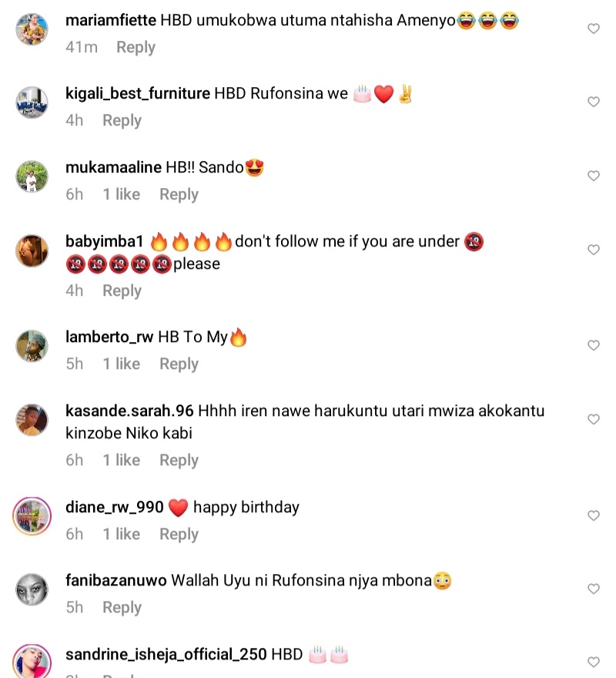Heart the babyimba1 comment
Viewport: 616px width, 678px height.
click(594, 250)
